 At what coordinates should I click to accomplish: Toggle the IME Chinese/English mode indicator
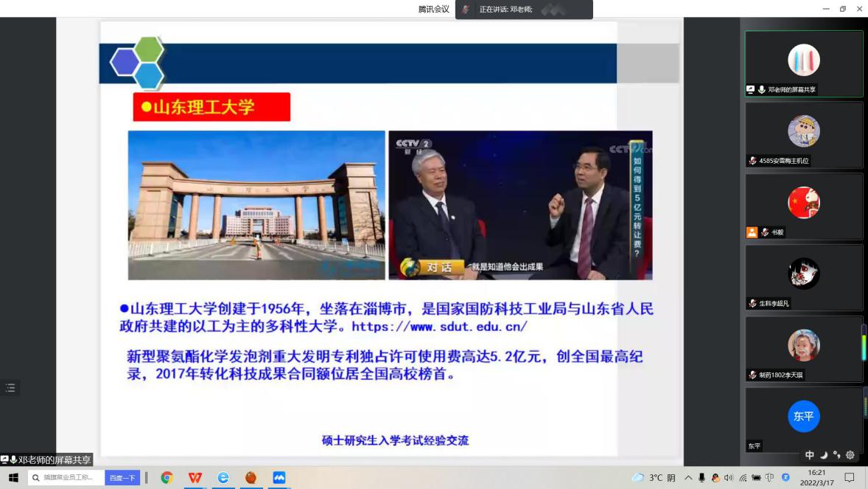(810, 455)
